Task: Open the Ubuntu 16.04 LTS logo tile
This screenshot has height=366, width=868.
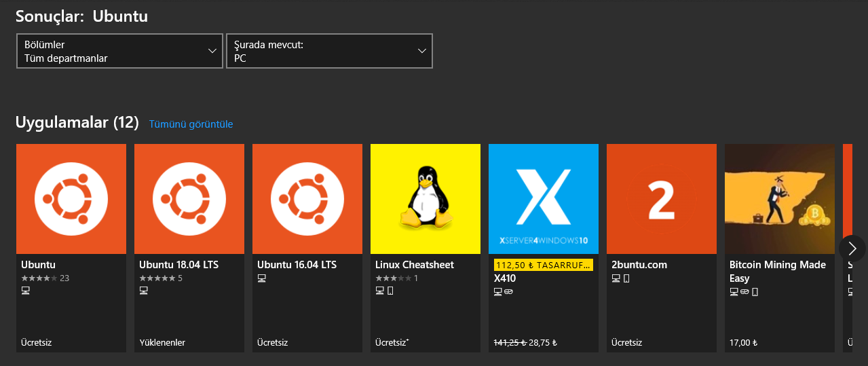Action: (x=307, y=199)
